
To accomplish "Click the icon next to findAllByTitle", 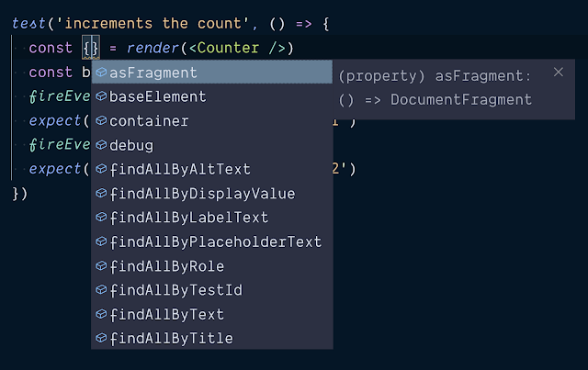I will (x=101, y=338).
